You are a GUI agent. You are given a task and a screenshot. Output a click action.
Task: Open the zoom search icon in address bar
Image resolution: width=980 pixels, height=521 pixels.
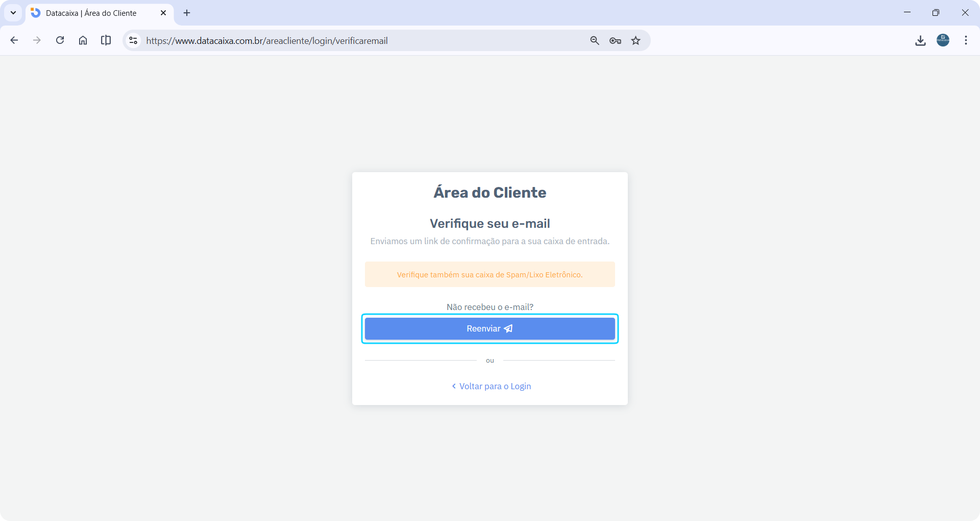click(594, 40)
